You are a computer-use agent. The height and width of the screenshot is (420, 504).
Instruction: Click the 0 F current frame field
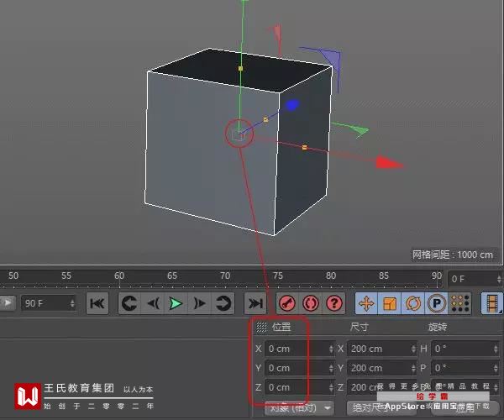coord(475,279)
